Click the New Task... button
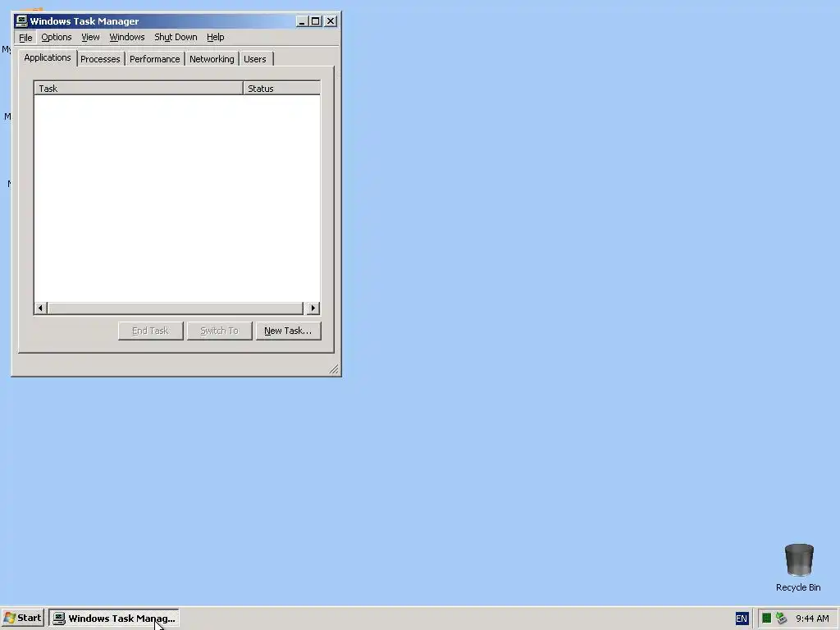Screen dimensions: 840x630 click(288, 331)
